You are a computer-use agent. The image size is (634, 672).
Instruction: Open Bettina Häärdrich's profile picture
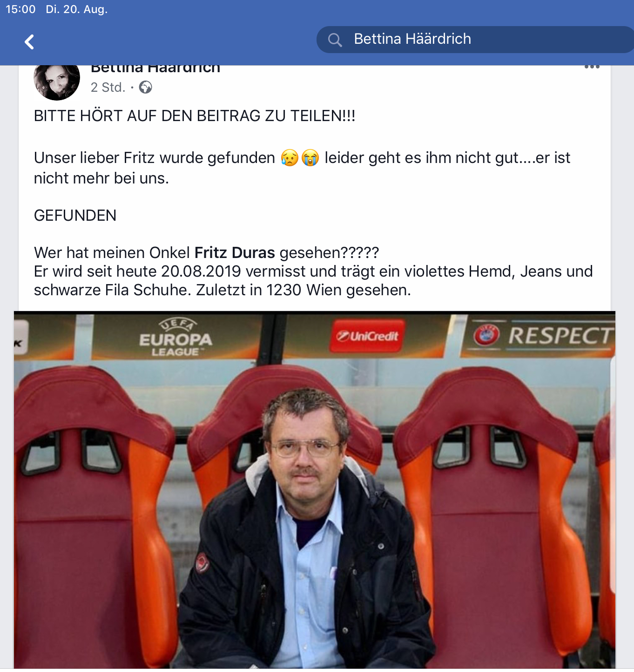click(57, 82)
